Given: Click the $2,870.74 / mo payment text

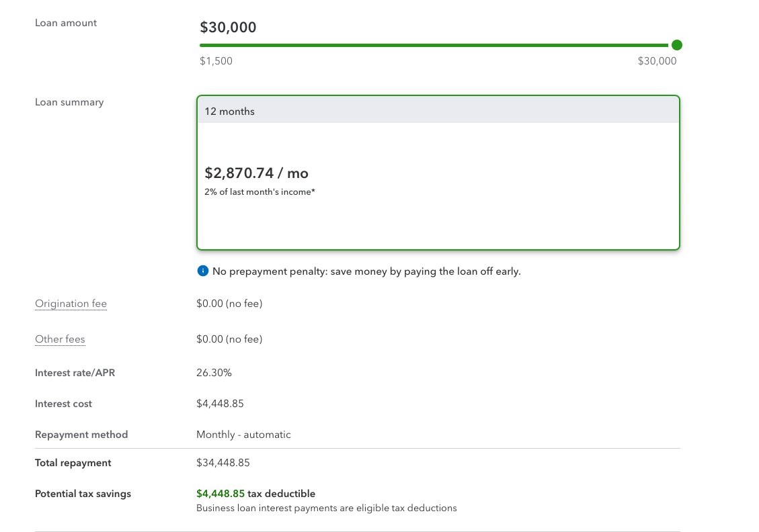Looking at the screenshot, I should [x=256, y=173].
